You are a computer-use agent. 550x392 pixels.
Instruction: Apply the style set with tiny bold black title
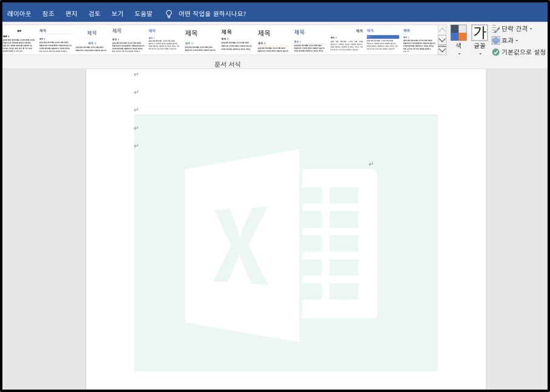tap(20, 40)
